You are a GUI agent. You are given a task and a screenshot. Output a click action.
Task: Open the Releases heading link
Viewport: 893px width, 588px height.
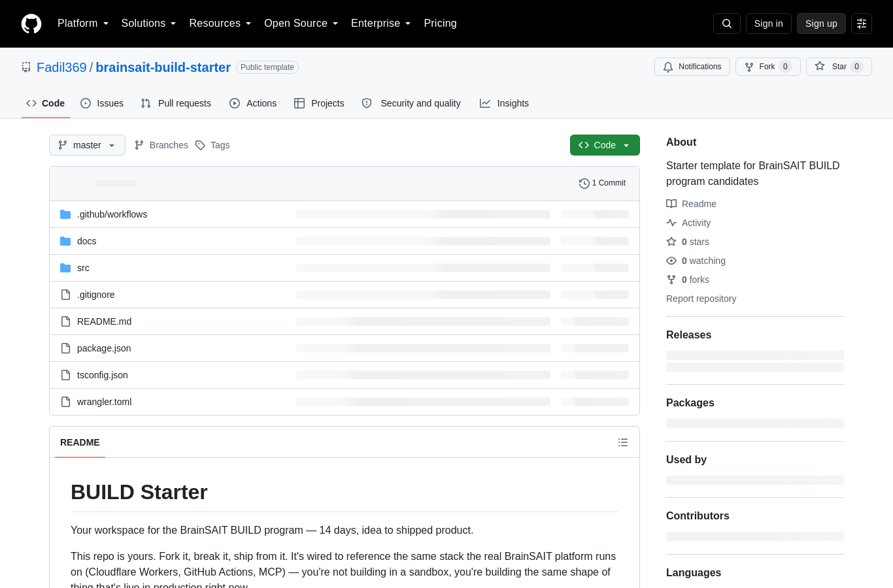click(688, 335)
